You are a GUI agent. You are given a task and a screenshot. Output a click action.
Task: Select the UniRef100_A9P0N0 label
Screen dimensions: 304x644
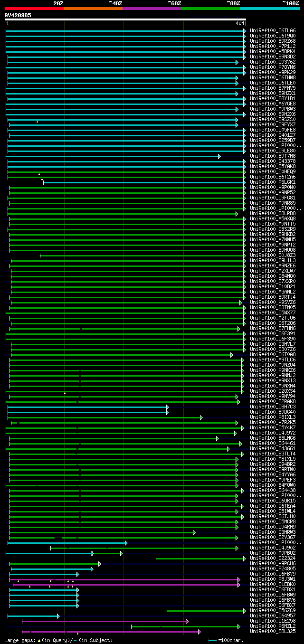point(273,187)
